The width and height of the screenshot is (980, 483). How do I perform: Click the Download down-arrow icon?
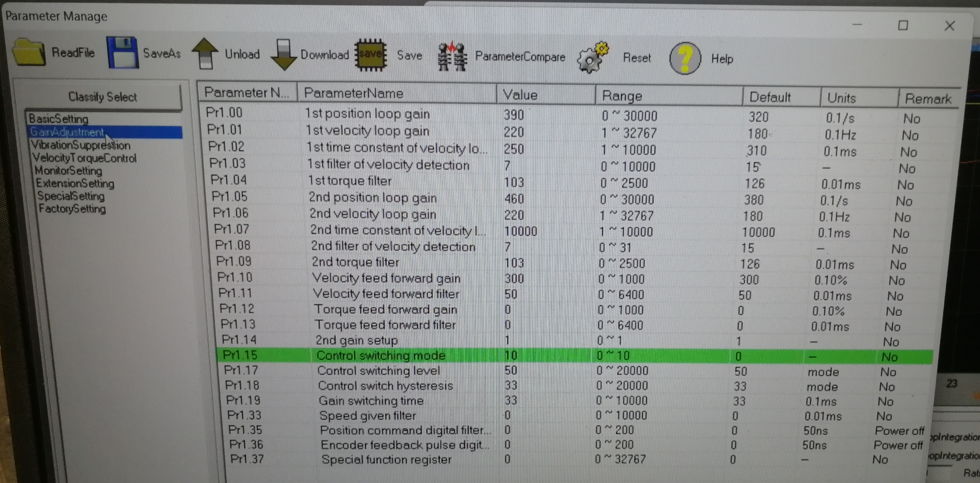(x=284, y=55)
